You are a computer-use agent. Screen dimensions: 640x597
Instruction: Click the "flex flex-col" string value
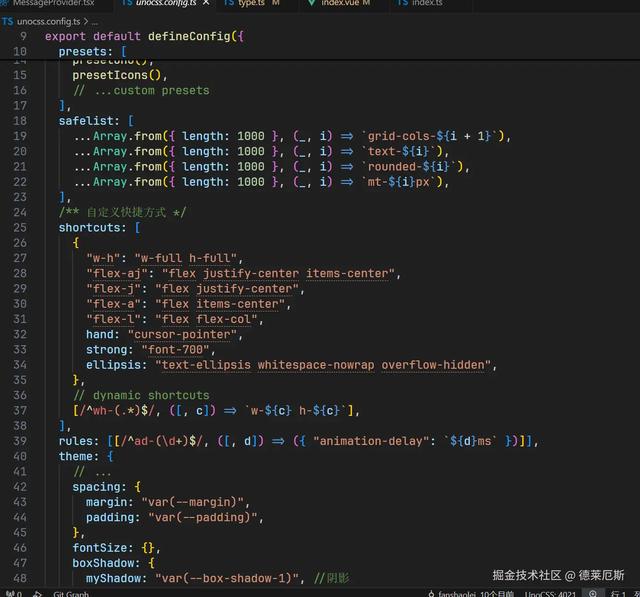(x=206, y=319)
